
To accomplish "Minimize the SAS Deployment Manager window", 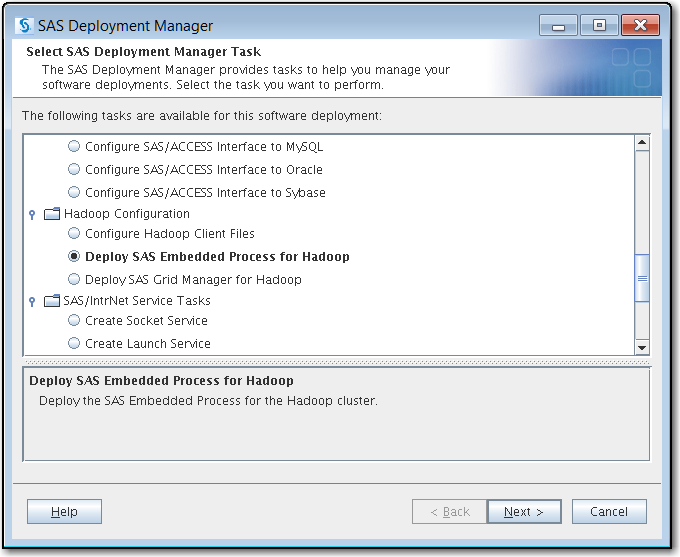I will pos(558,25).
